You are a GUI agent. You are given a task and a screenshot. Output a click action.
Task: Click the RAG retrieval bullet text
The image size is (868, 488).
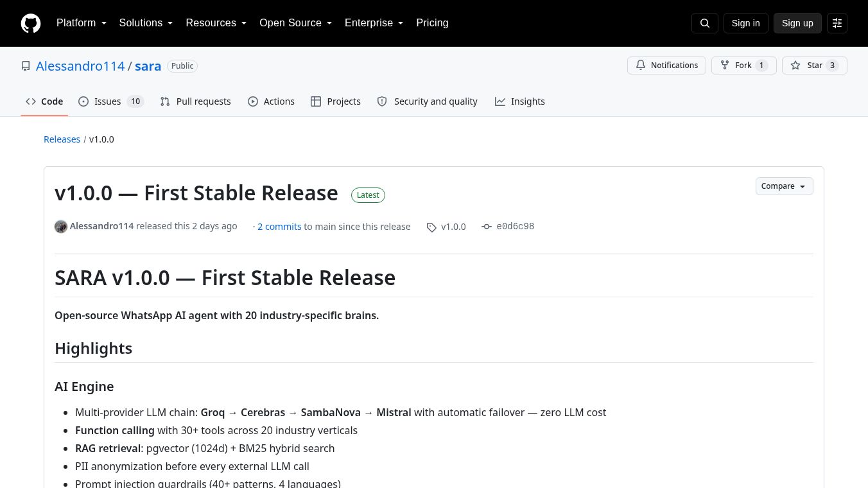coord(205,448)
